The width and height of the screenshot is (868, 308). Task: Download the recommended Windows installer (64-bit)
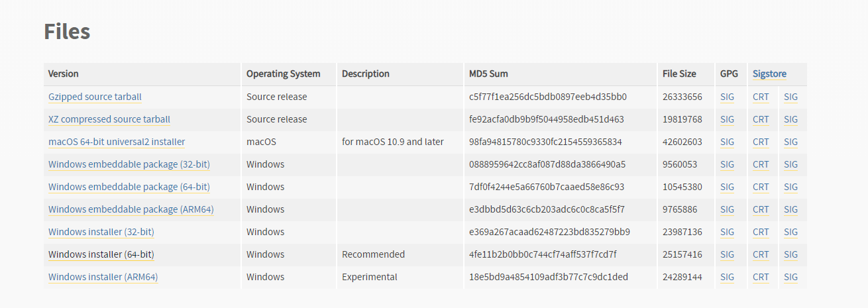click(101, 254)
